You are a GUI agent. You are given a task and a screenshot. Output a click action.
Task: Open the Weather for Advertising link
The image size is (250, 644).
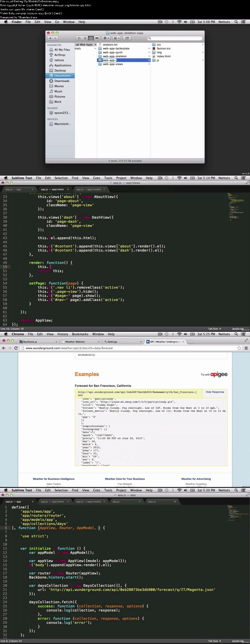(x=196, y=479)
